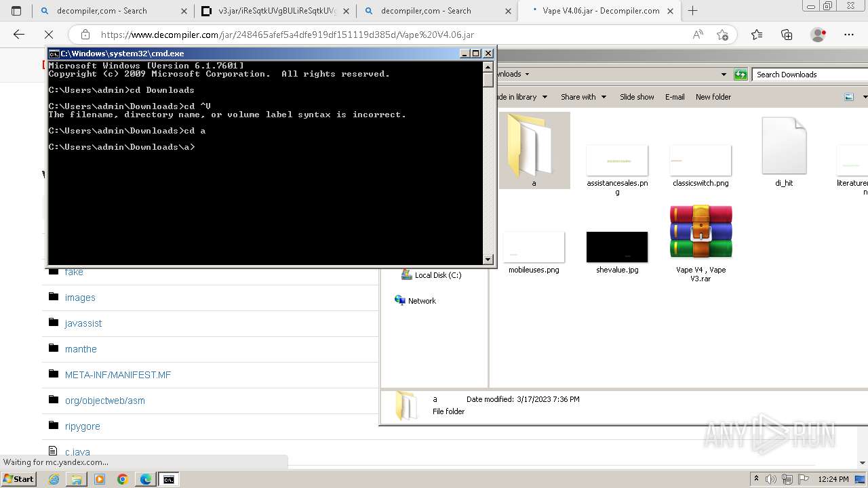The height and width of the screenshot is (488, 868).
Task: Select the di_hit file icon
Action: point(784,146)
